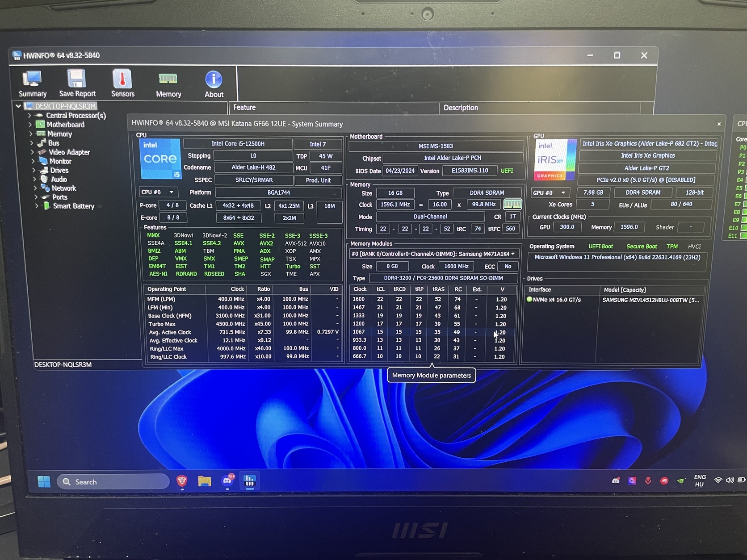This screenshot has height=560, width=747.
Task: Click the DESKTOP-NQLSR3M status bar text
Action: coord(63,364)
